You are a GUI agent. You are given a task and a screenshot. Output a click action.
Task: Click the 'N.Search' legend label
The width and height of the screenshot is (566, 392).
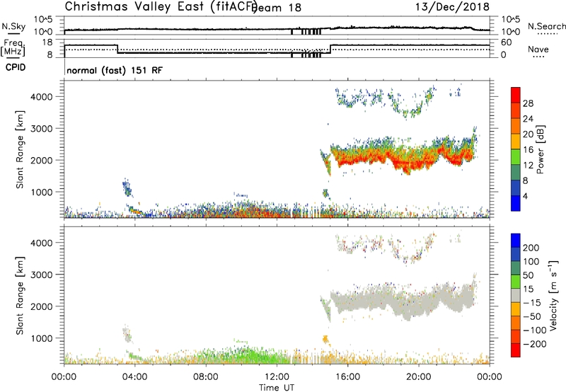pyautogui.click(x=546, y=26)
